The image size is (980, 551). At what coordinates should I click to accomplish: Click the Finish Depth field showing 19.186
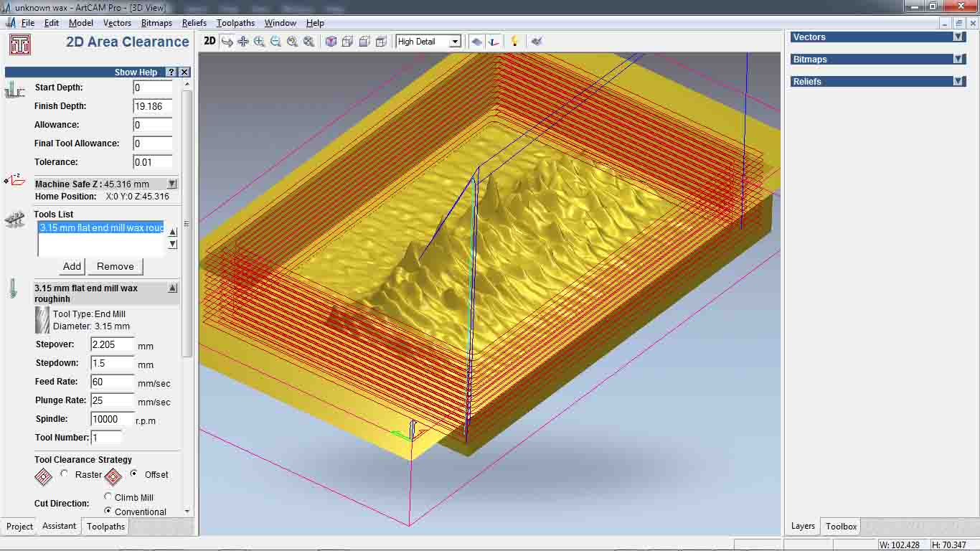[153, 106]
